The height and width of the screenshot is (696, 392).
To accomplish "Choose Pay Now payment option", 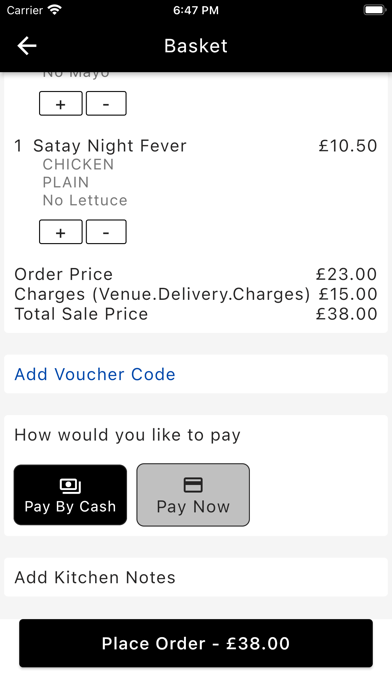I will (x=193, y=495).
